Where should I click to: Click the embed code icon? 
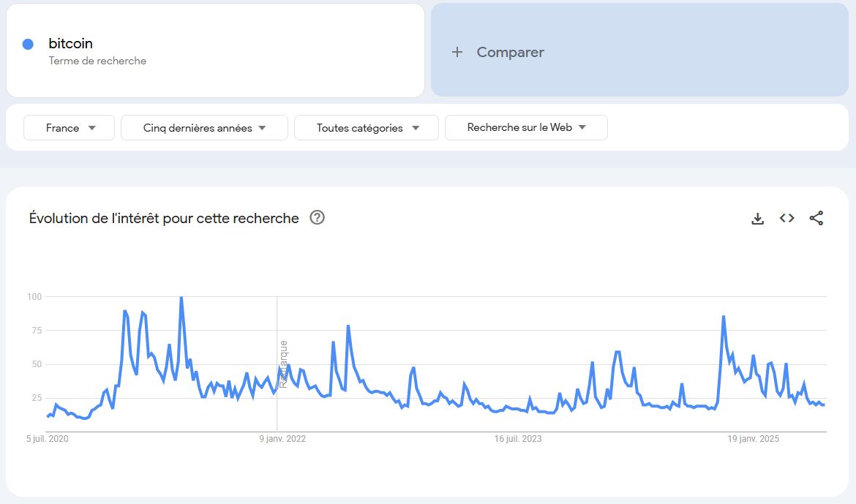click(x=786, y=218)
